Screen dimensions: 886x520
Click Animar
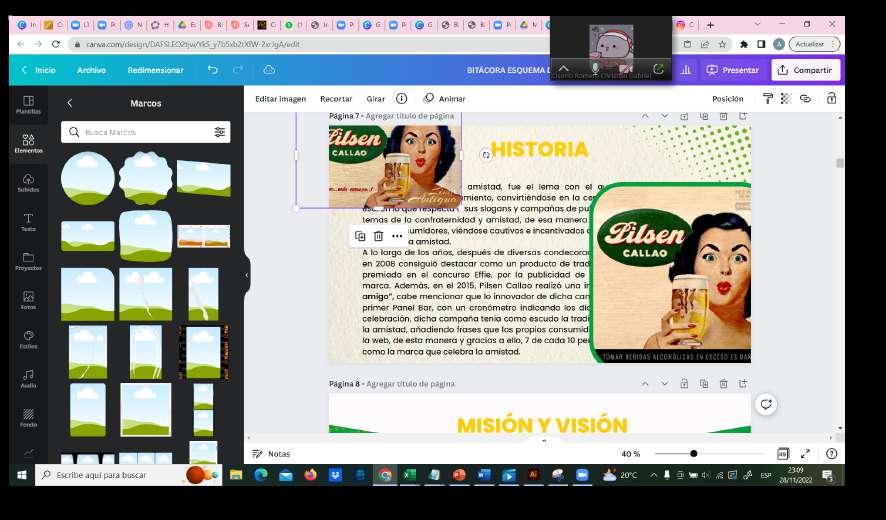tap(445, 98)
